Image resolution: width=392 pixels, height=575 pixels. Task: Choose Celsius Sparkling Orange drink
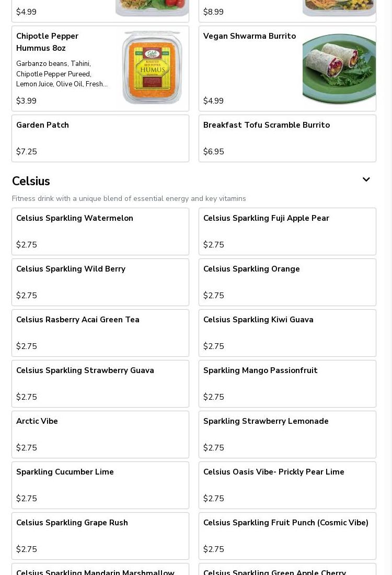pyautogui.click(x=287, y=282)
